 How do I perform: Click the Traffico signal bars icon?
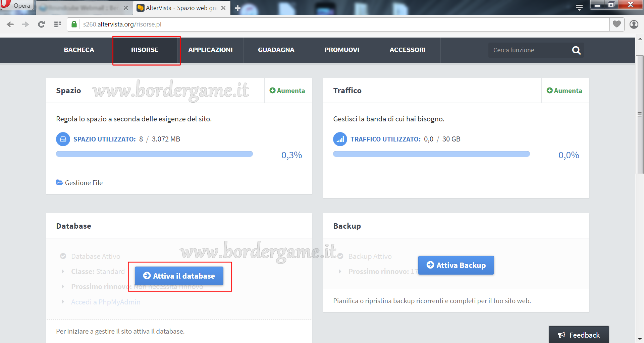pyautogui.click(x=340, y=139)
